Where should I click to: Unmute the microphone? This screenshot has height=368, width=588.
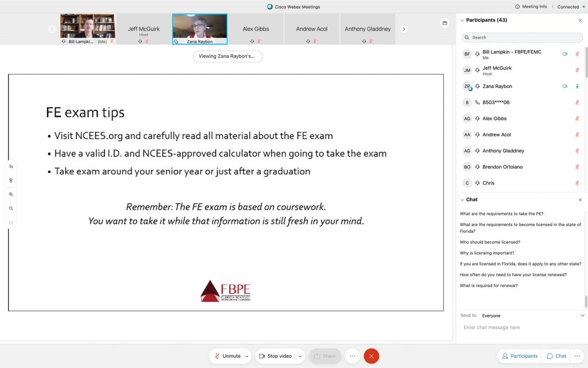pyautogui.click(x=227, y=356)
